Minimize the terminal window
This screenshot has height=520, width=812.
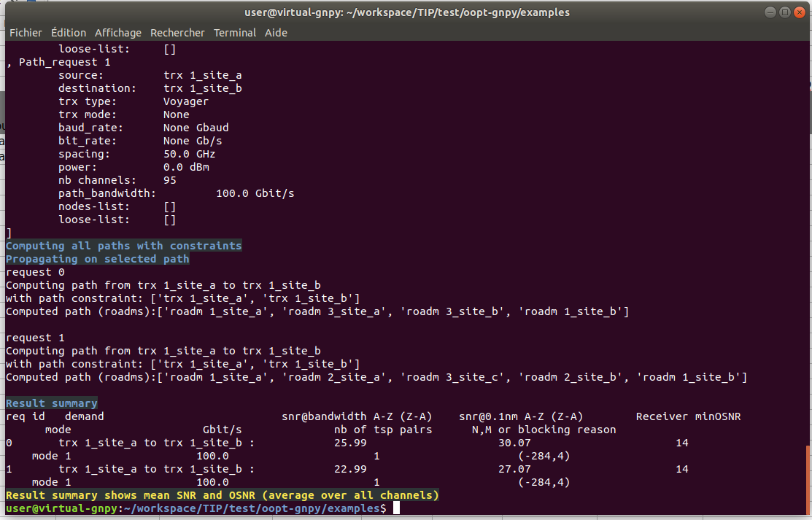[770, 12]
